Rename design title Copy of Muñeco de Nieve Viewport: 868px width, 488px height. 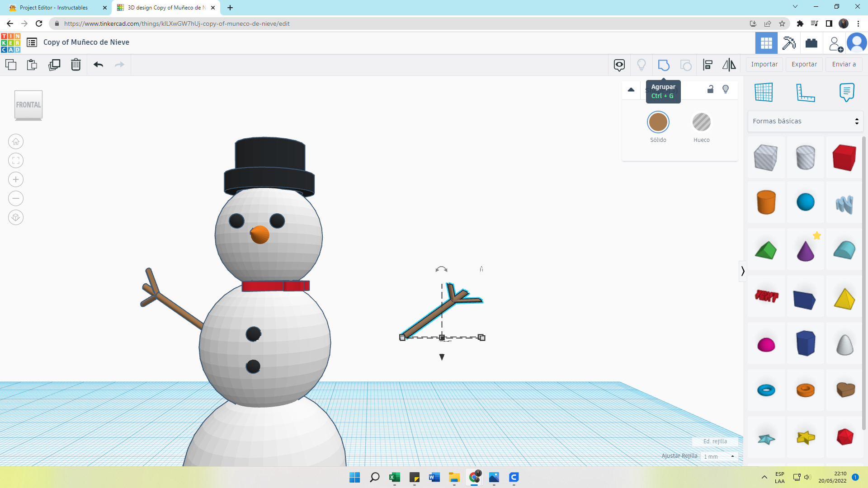(86, 42)
